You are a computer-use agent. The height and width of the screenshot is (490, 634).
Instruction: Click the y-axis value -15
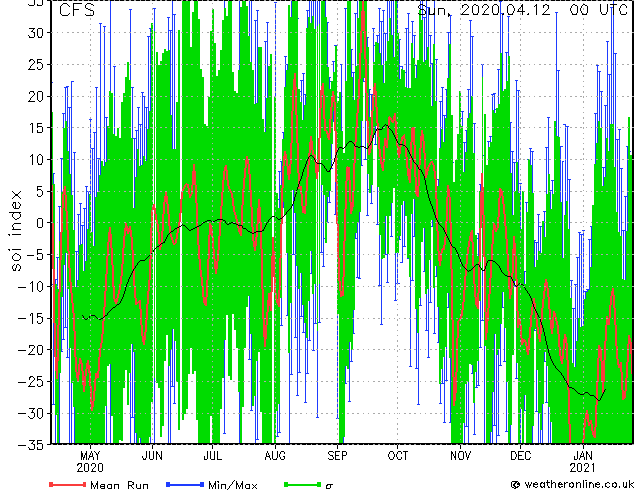tap(32, 318)
